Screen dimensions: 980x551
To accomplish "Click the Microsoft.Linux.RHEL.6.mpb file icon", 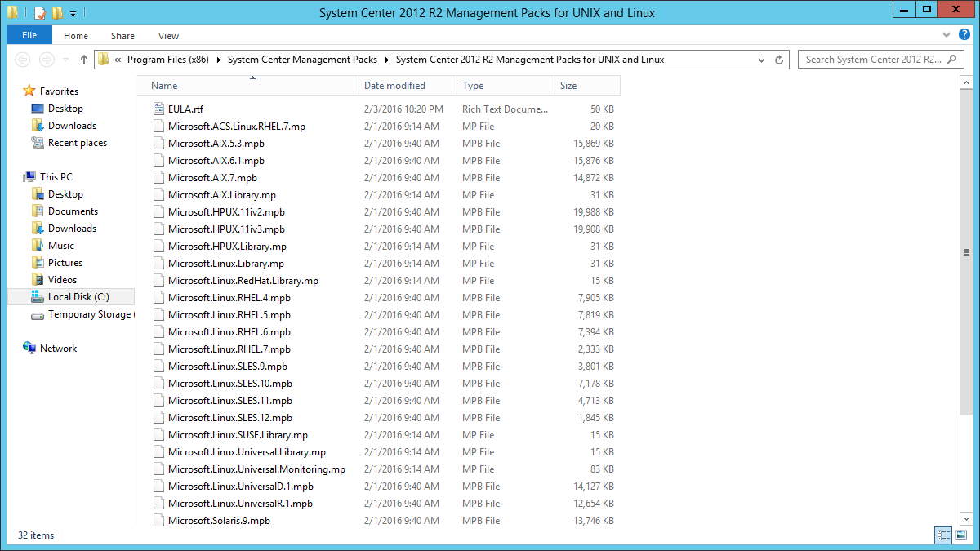I will [x=159, y=331].
